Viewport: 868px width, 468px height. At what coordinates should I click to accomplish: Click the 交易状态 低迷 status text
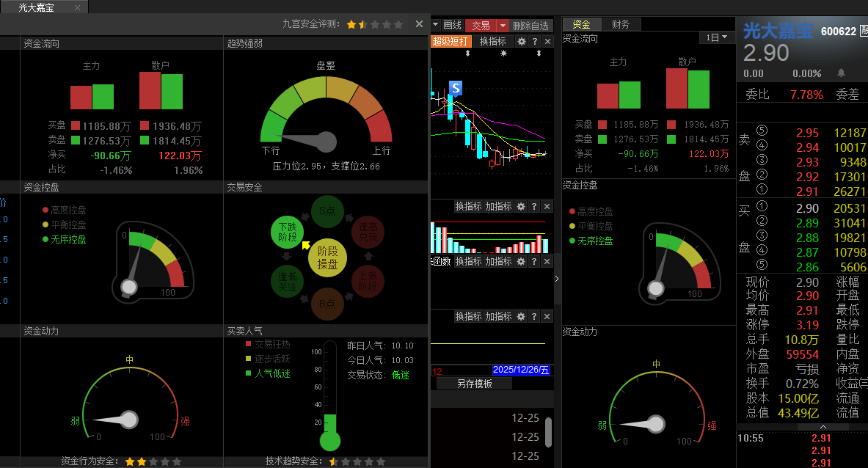tap(400, 375)
